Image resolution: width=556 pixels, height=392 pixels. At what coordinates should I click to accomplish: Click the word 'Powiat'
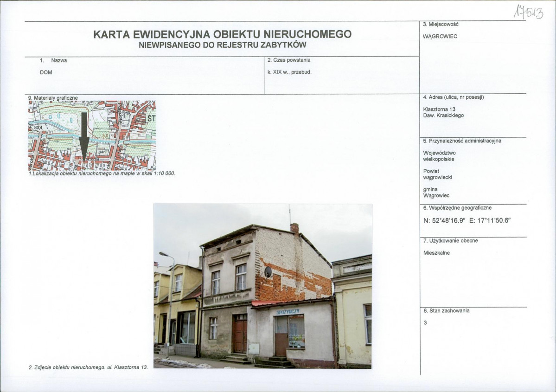[x=431, y=171]
